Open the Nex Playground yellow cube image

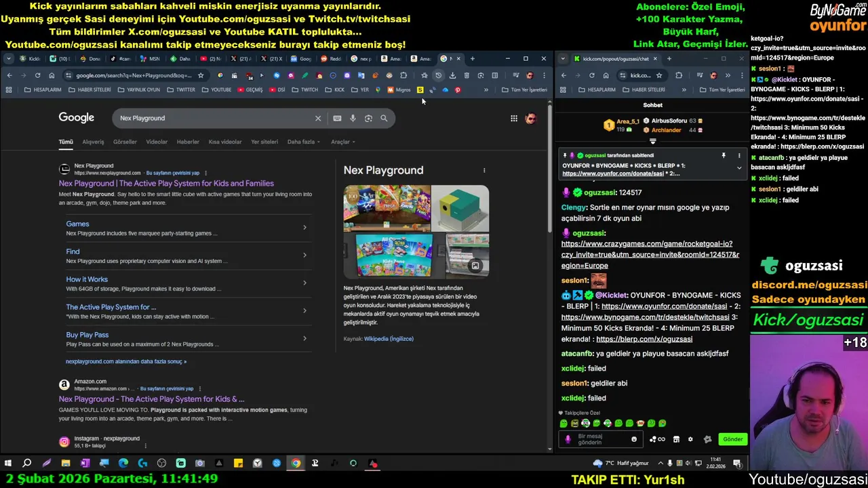[460, 208]
